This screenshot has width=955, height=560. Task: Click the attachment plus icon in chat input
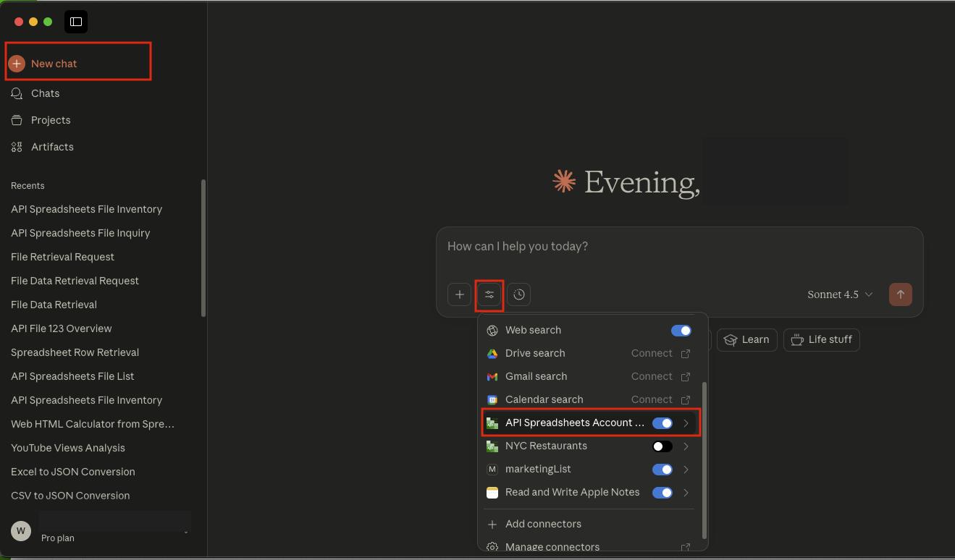click(459, 294)
